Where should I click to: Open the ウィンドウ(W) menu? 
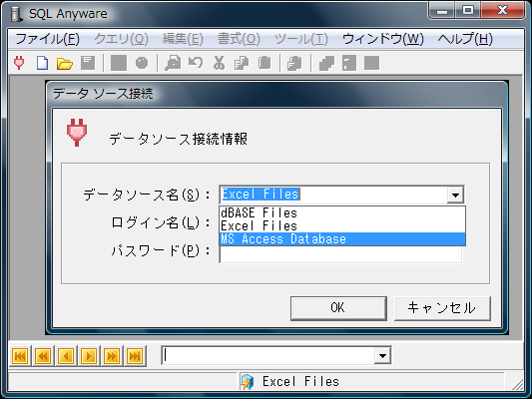click(383, 39)
